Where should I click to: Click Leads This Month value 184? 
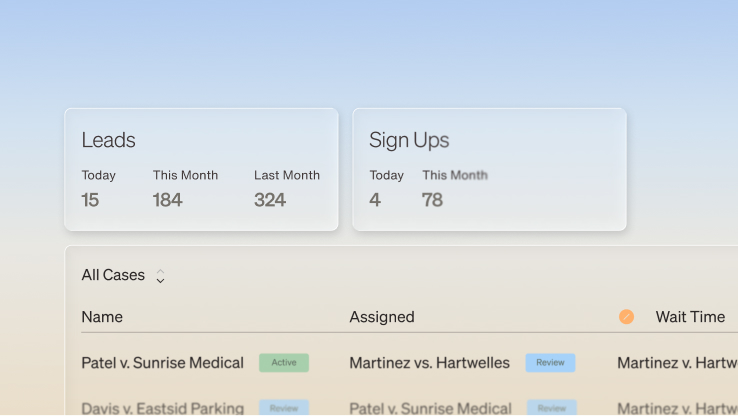168,200
